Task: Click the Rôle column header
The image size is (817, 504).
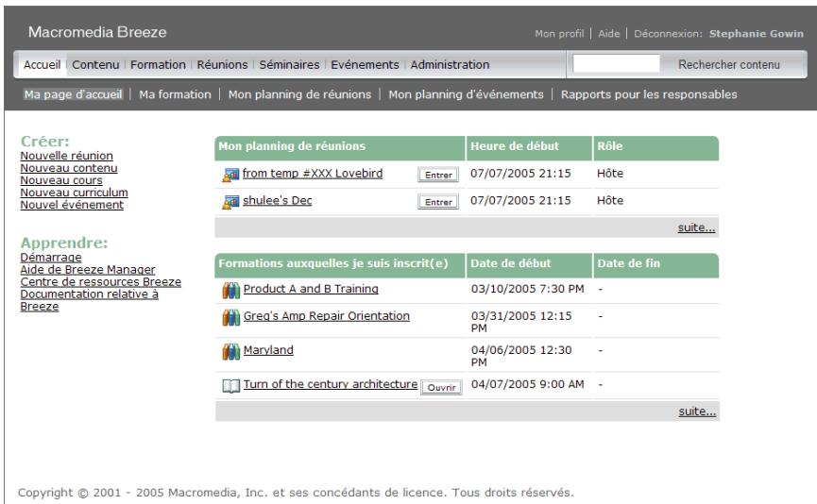Action: [655, 148]
